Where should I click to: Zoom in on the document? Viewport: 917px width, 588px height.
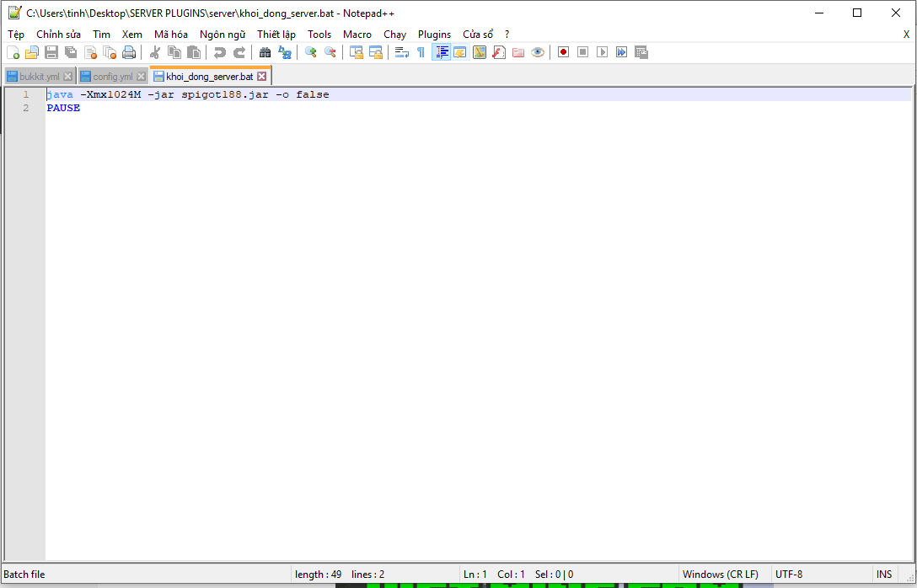[x=310, y=51]
